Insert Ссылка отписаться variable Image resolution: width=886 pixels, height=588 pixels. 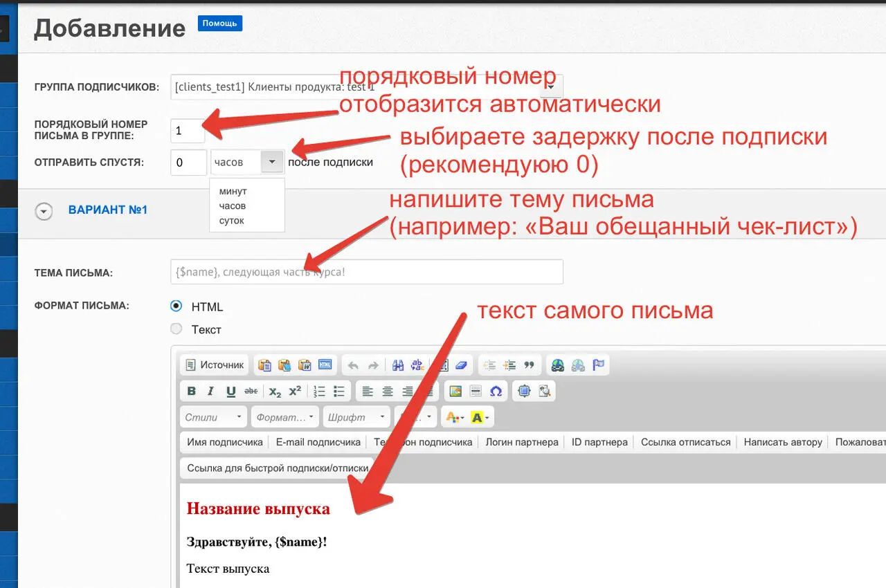click(686, 442)
